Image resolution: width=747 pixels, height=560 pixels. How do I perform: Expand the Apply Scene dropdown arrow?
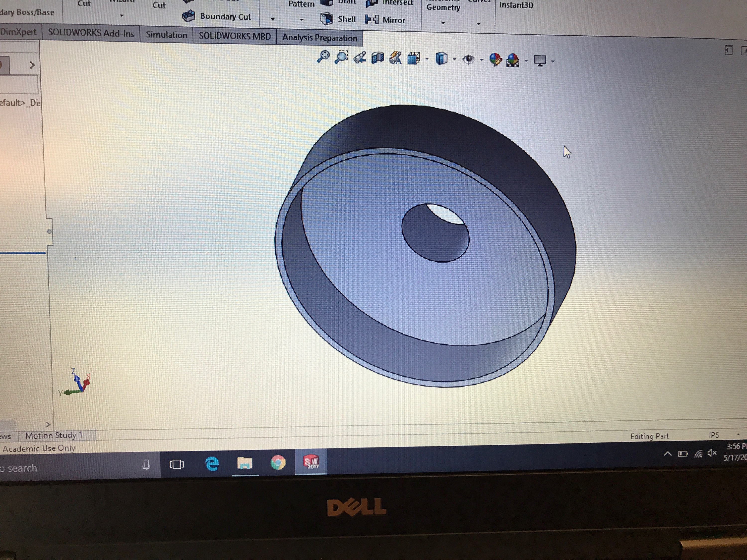point(526,61)
